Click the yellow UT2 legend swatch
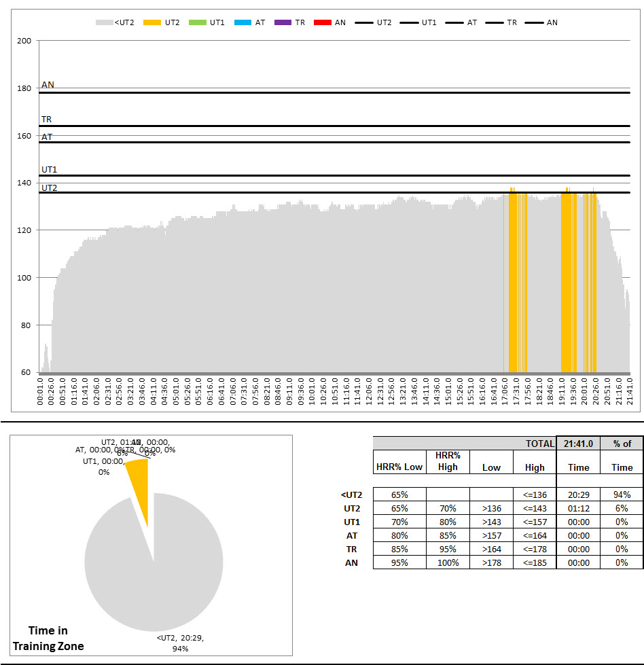644x665 pixels. click(x=154, y=22)
